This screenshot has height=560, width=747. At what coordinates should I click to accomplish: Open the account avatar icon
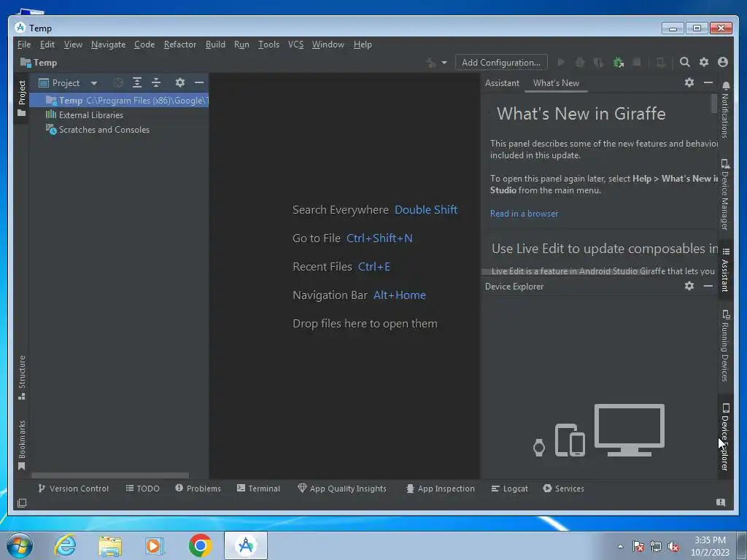coord(723,62)
